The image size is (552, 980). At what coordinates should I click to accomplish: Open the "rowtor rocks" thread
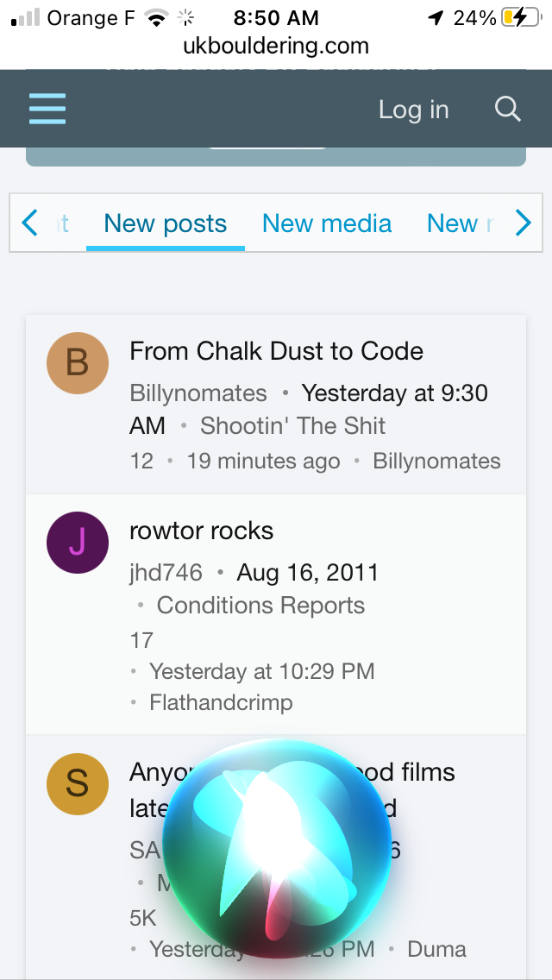(x=201, y=531)
